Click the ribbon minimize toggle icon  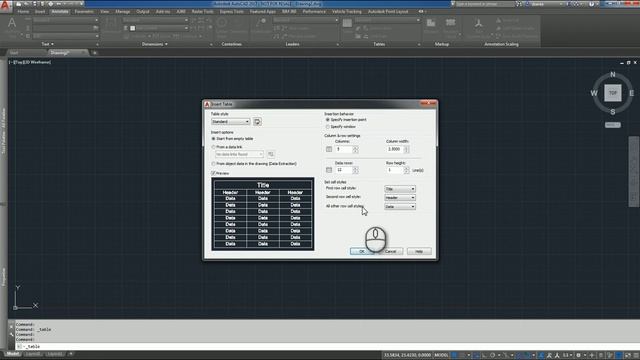click(x=421, y=11)
